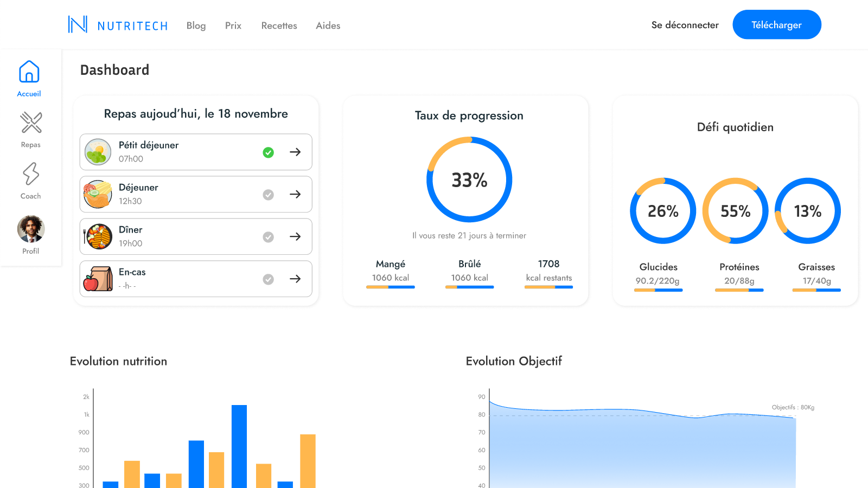Viewport: 868px width, 488px height.
Task: Open the Accueil home icon
Action: [29, 72]
